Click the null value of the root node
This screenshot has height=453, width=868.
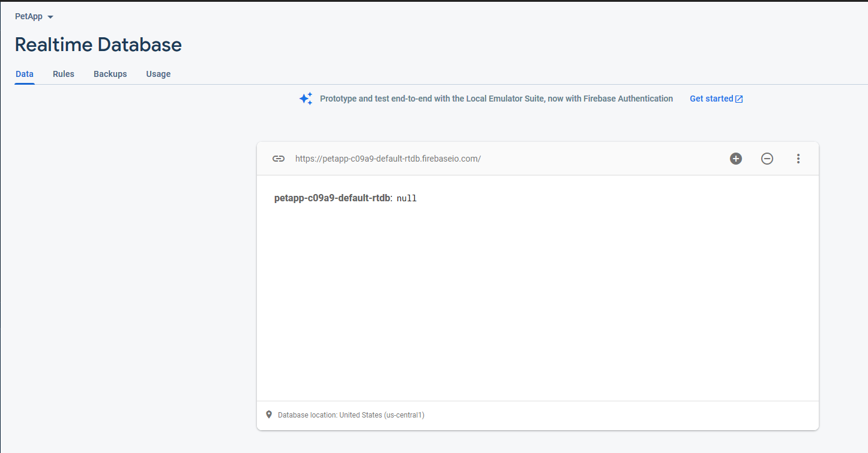point(406,198)
